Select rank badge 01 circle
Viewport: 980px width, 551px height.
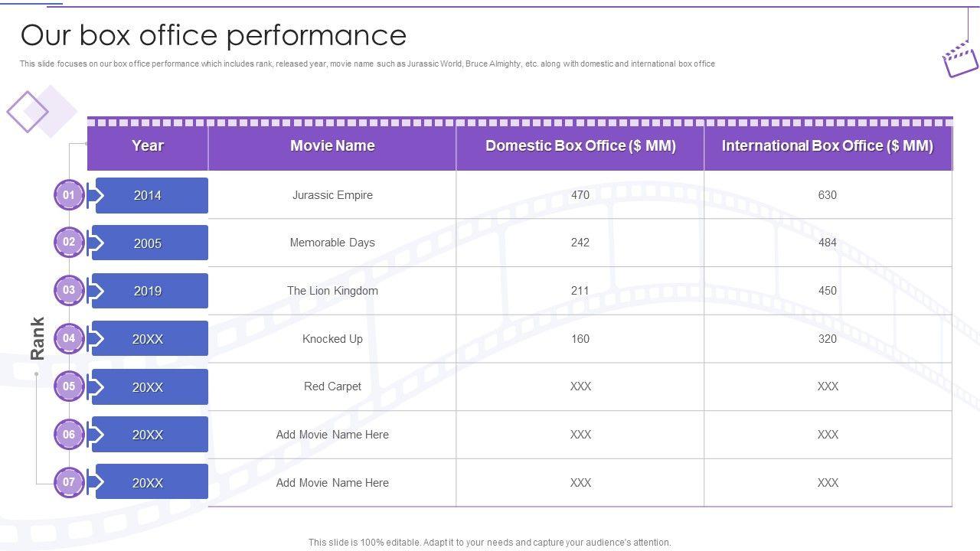(x=69, y=195)
